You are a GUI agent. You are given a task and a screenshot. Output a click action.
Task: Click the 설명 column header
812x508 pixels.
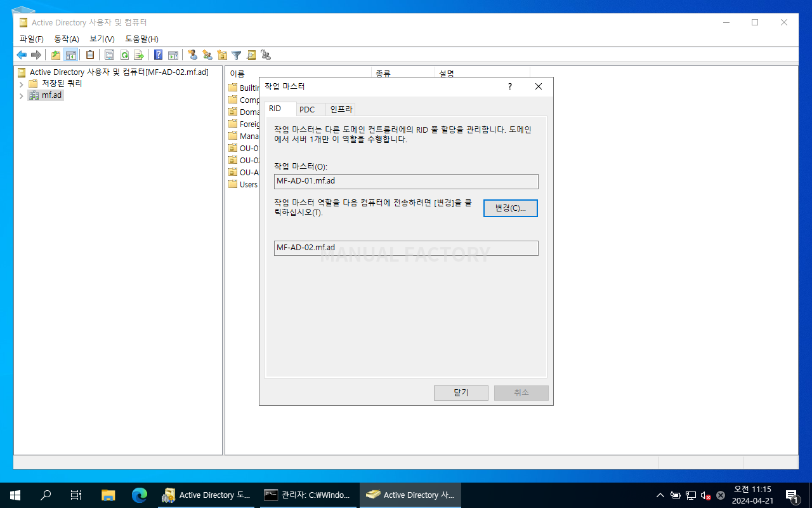point(482,73)
